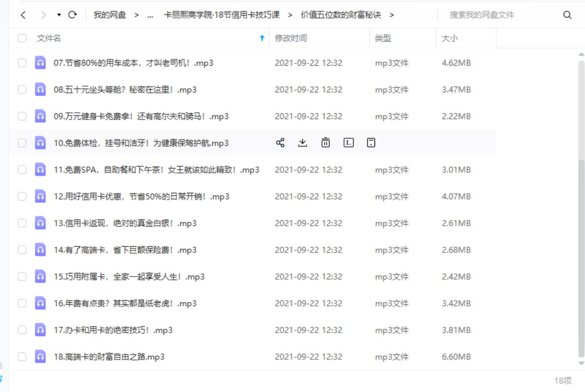The height and width of the screenshot is (392, 585).
Task: Open 我的网盘 breadcrumb
Action: [x=110, y=15]
